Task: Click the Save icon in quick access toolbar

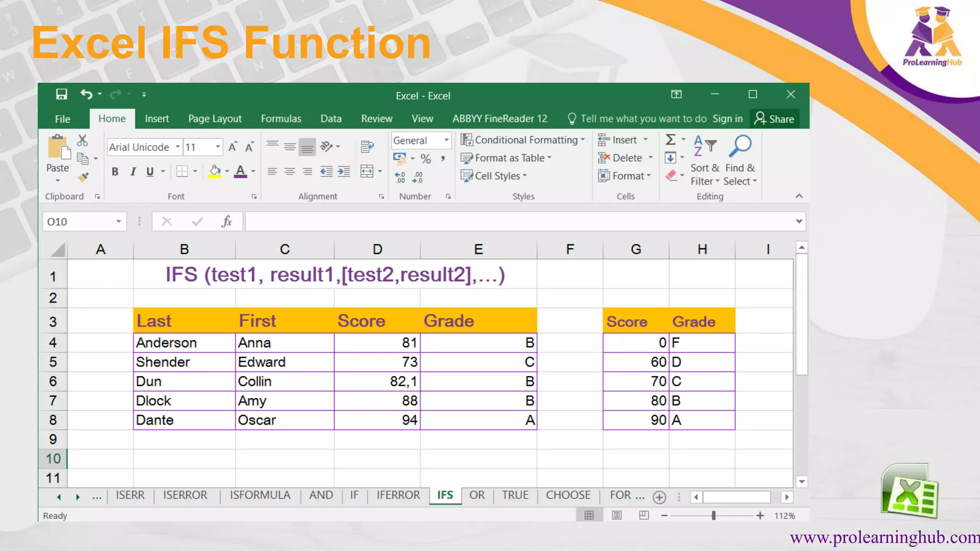Action: click(x=61, y=94)
